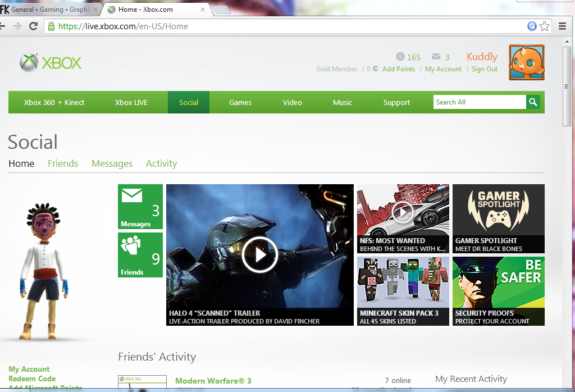Viewport: 575px width, 392px height.
Task: Click the green padlock security icon
Action: (51, 26)
